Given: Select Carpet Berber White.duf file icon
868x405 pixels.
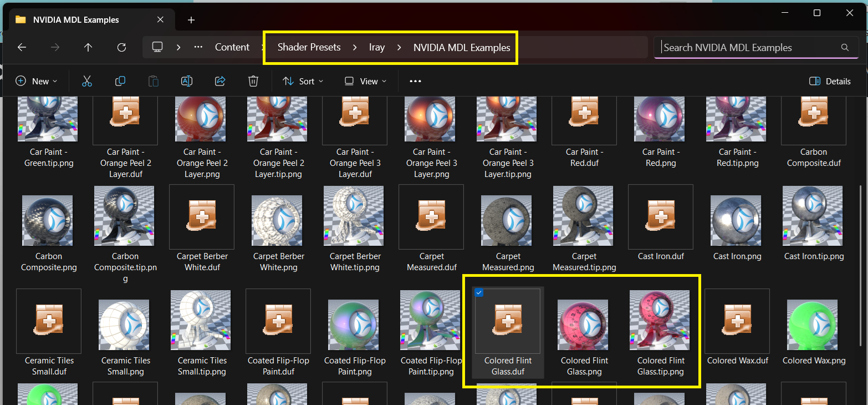Looking at the screenshot, I should click(202, 217).
